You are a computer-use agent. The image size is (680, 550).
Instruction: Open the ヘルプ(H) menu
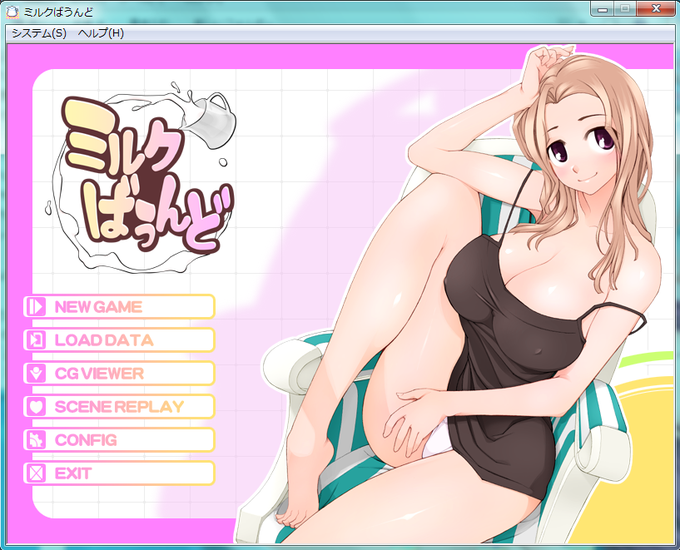[101, 33]
